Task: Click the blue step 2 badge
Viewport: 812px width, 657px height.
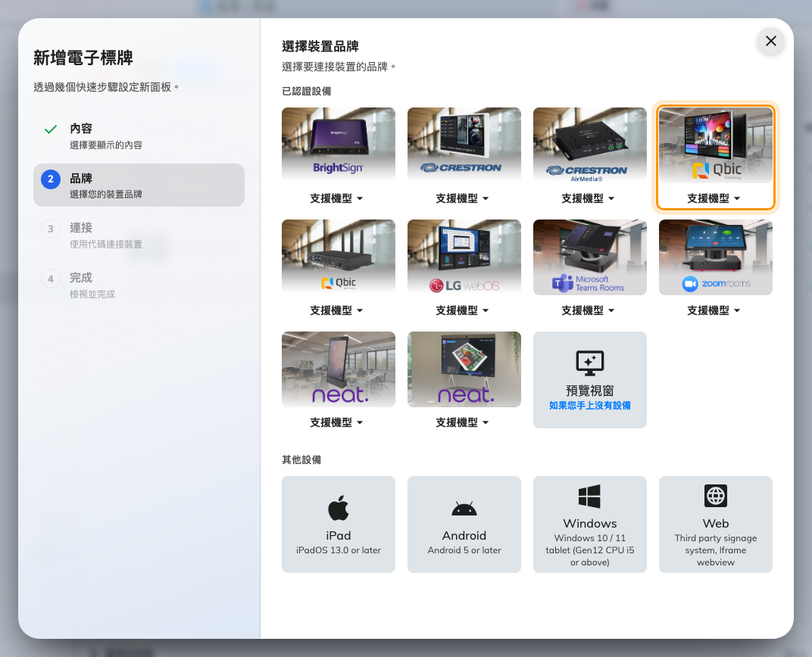Action: point(51,179)
